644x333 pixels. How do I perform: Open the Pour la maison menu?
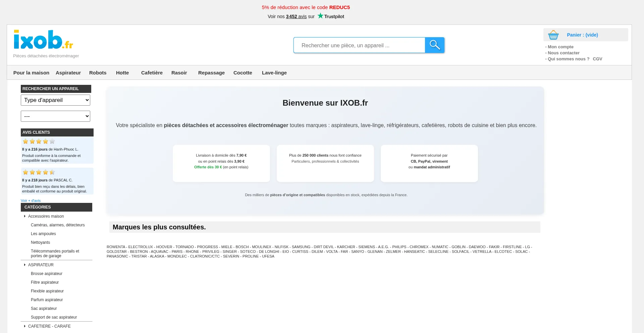point(31,73)
